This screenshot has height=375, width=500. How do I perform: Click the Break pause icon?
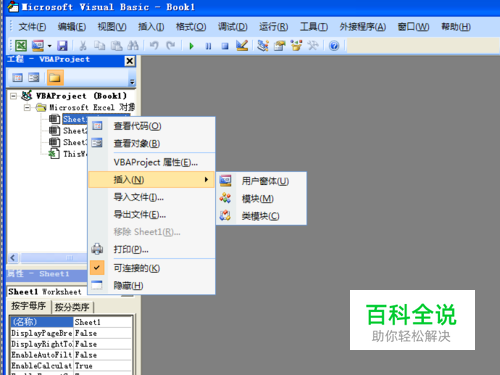click(208, 46)
